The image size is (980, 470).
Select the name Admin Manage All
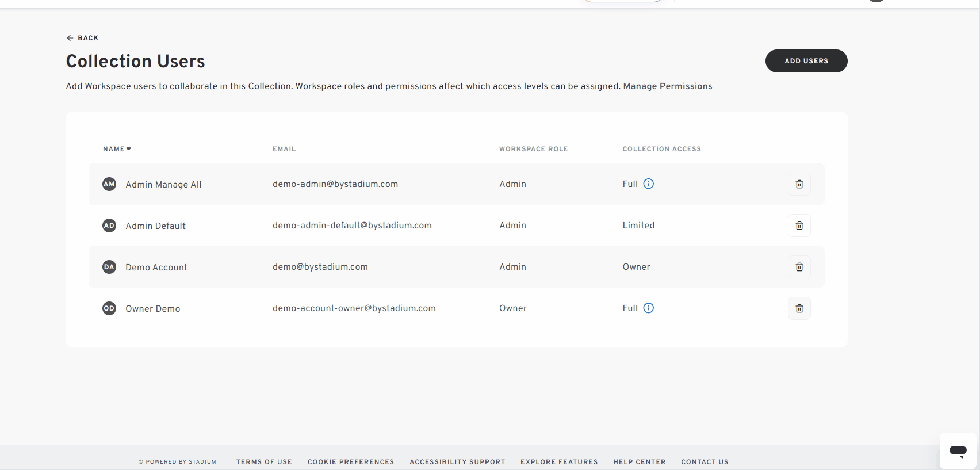pyautogui.click(x=163, y=185)
